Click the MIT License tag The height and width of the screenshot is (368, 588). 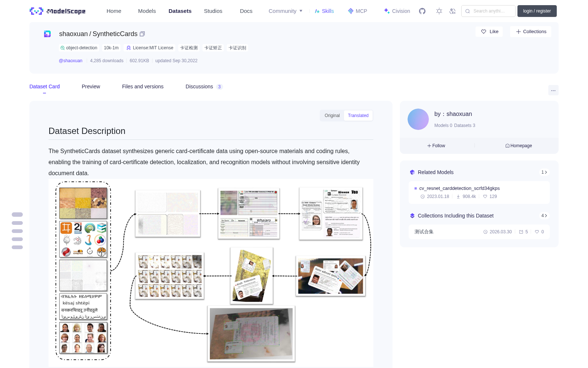[x=150, y=48]
